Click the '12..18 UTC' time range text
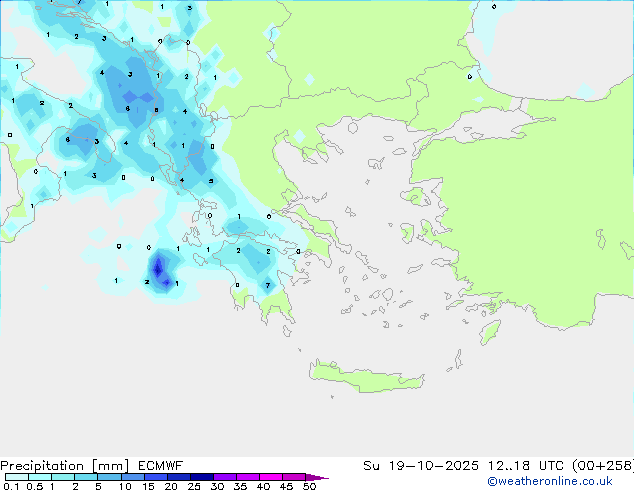Image resolution: width=634 pixels, height=490 pixels. coord(526,466)
